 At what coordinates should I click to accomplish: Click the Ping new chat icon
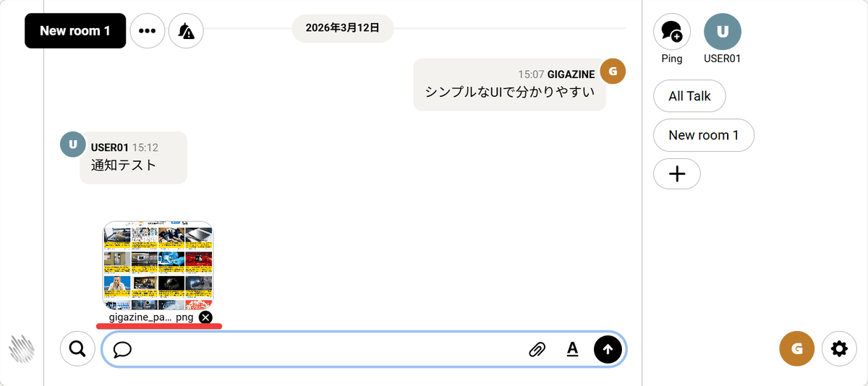(672, 32)
